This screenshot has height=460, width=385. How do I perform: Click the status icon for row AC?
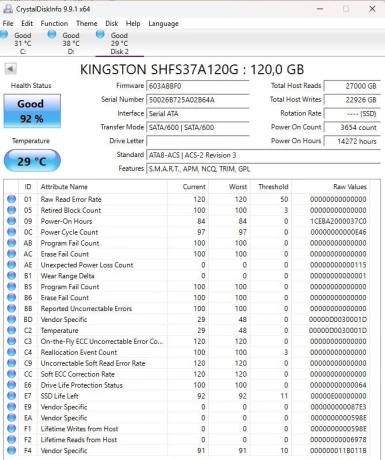point(11,254)
